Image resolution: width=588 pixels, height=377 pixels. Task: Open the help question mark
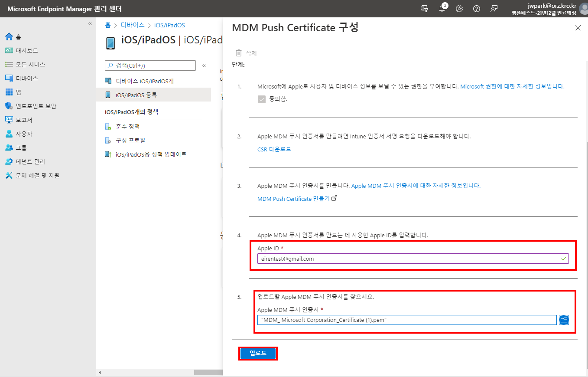click(477, 9)
